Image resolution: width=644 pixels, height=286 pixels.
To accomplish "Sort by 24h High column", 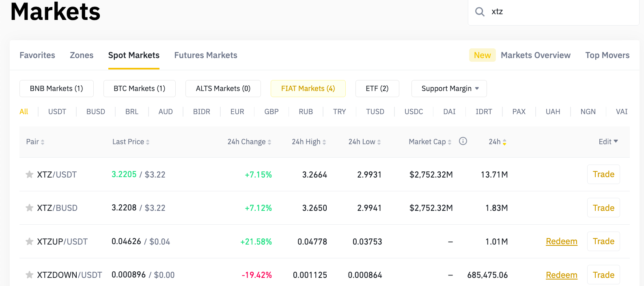I will (324, 142).
